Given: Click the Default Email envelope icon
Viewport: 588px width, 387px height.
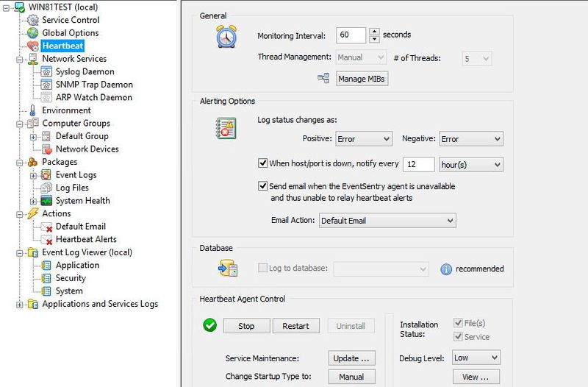Looking at the screenshot, I should click(x=46, y=227).
